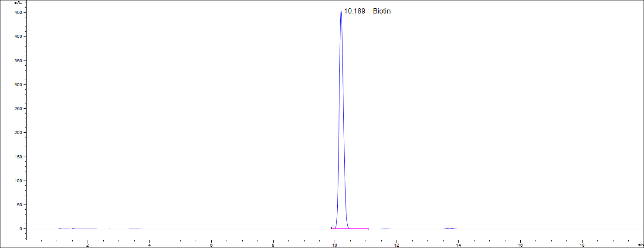Click the 250 y-axis tick label
The image size is (644, 248).
tap(18, 109)
